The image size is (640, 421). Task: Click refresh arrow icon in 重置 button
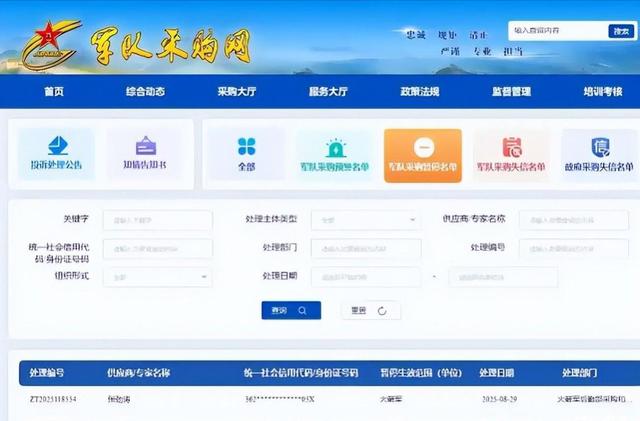click(x=382, y=311)
